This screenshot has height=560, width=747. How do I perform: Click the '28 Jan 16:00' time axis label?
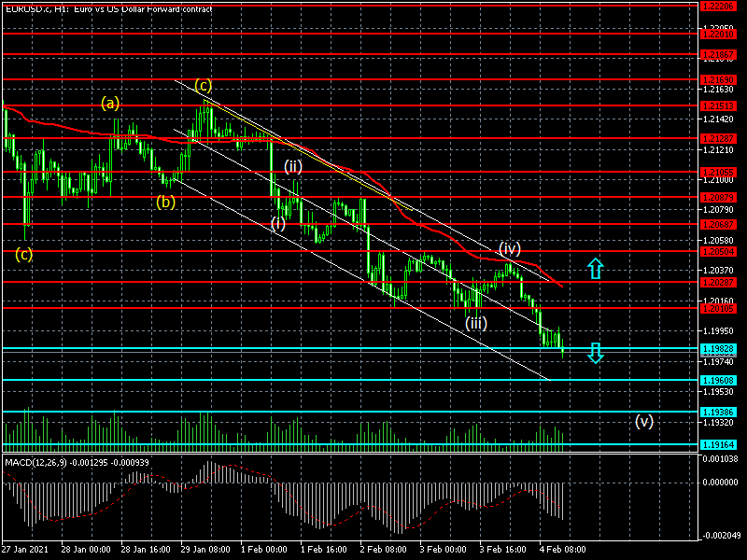[147, 549]
